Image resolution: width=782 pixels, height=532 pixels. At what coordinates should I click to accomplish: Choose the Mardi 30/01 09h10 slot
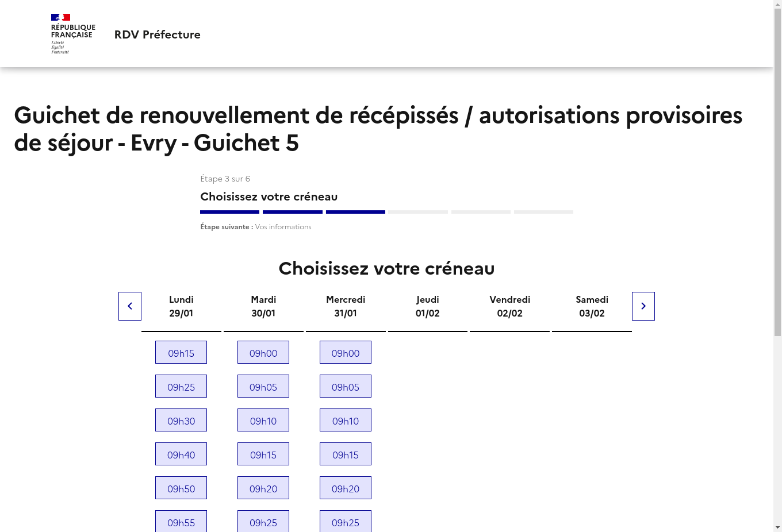[x=263, y=421]
